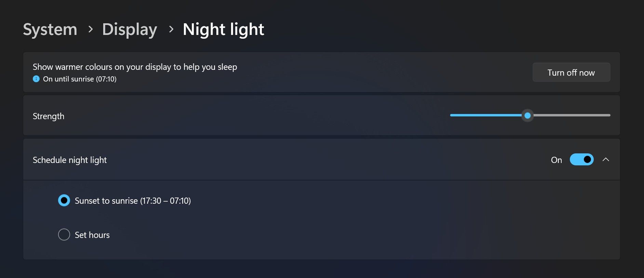Click the Schedule night light row label

tap(70, 160)
